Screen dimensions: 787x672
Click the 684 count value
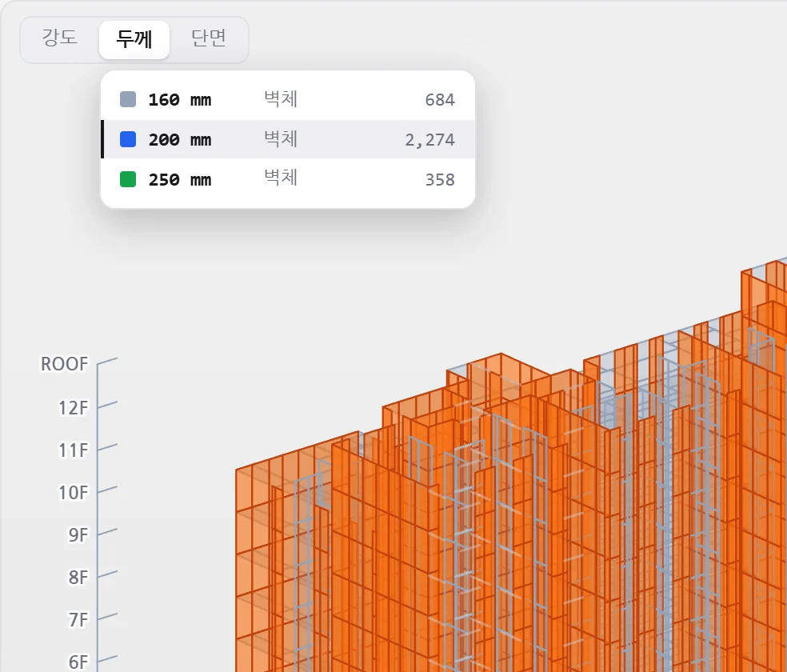[x=440, y=100]
